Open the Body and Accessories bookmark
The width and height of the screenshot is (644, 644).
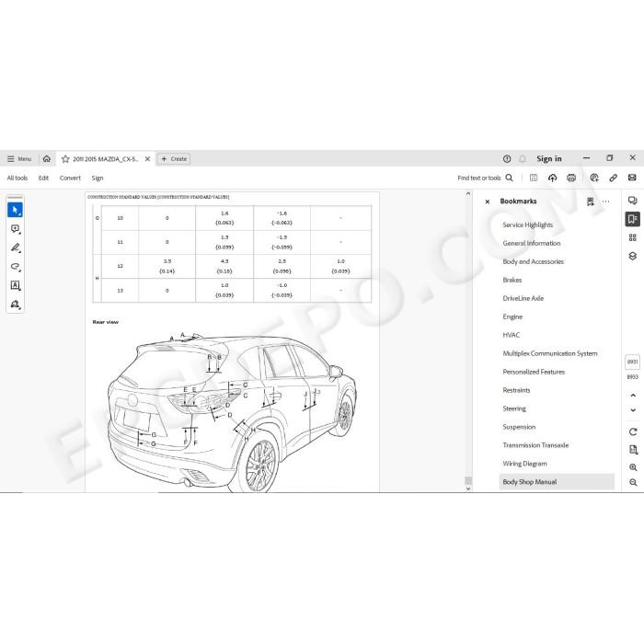pos(533,261)
